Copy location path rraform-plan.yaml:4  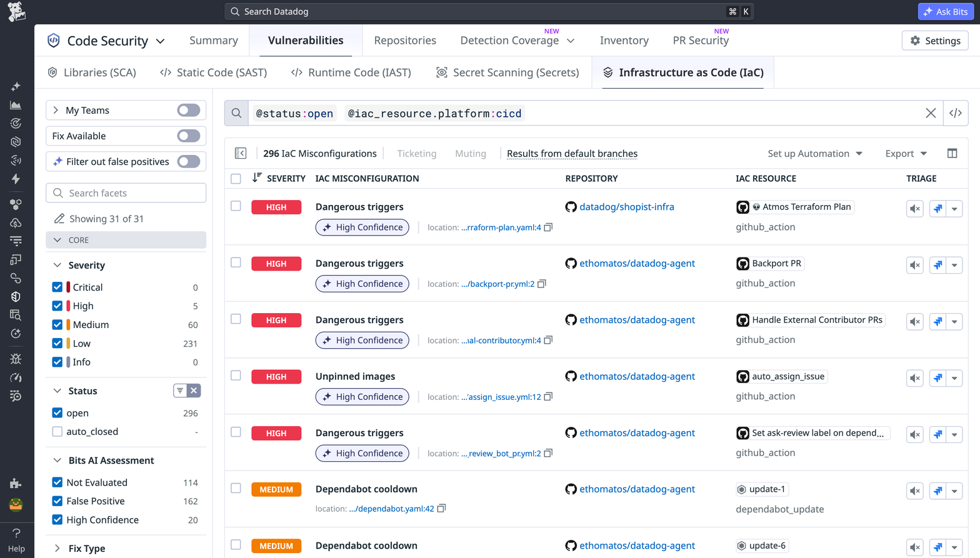click(x=548, y=227)
